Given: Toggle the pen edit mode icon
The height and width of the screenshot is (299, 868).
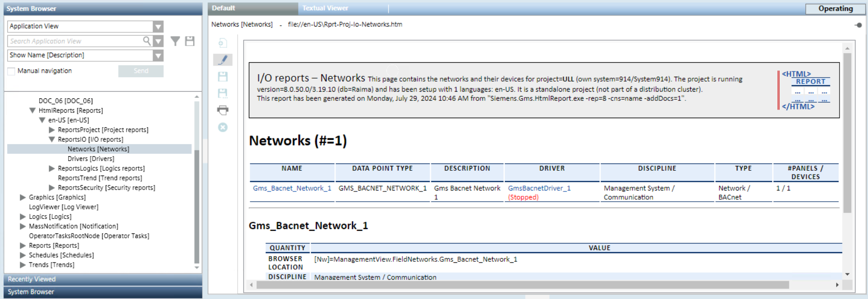Looking at the screenshot, I should (223, 60).
